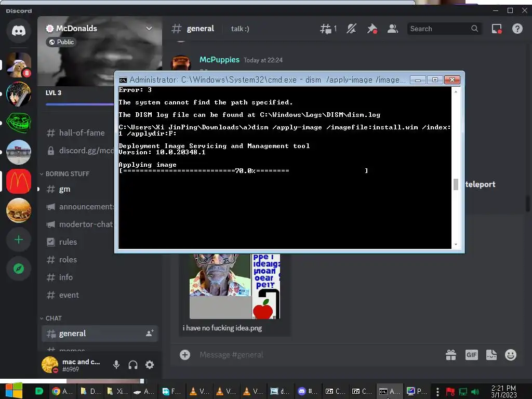Open Explore Discoverable Servers compass icon

[19, 269]
